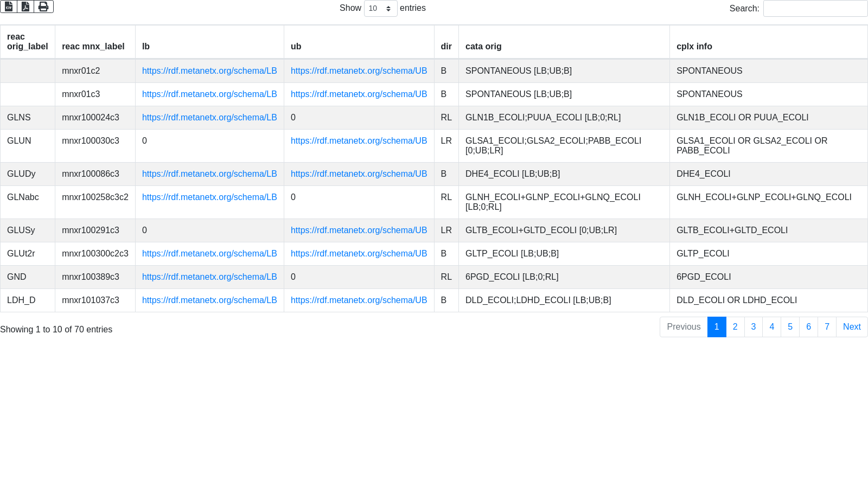Go to page 2 of results

tap(735, 327)
